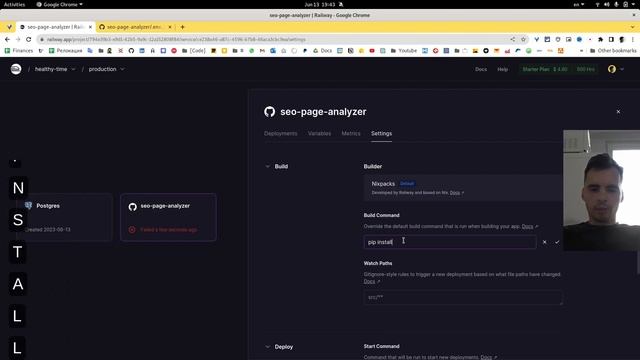Open the healthy-time project dropdown
Image resolution: width=640 pixels, height=360 pixels.
[55, 69]
